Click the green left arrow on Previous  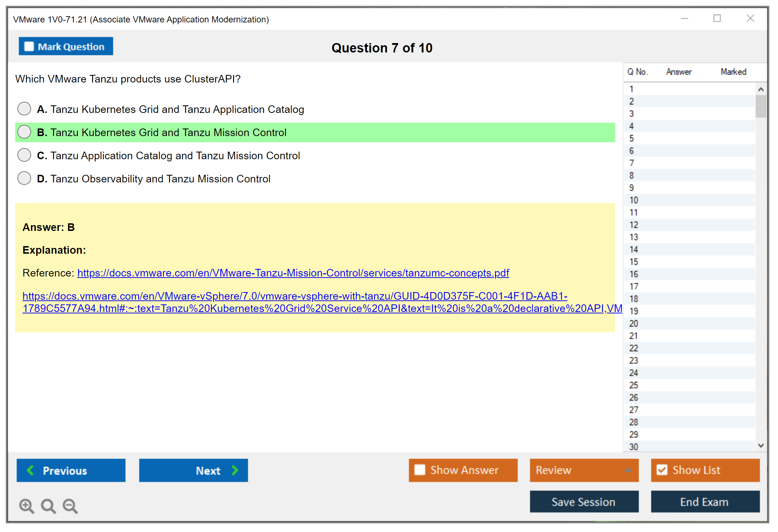tap(30, 470)
